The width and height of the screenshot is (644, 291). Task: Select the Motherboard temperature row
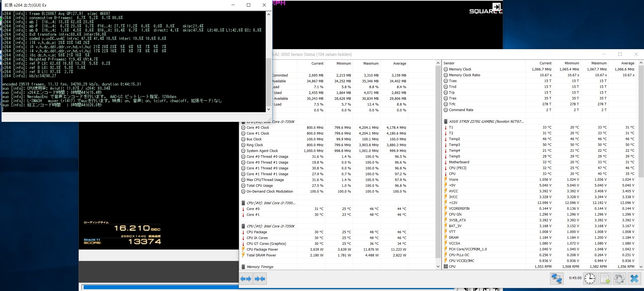coord(539,162)
